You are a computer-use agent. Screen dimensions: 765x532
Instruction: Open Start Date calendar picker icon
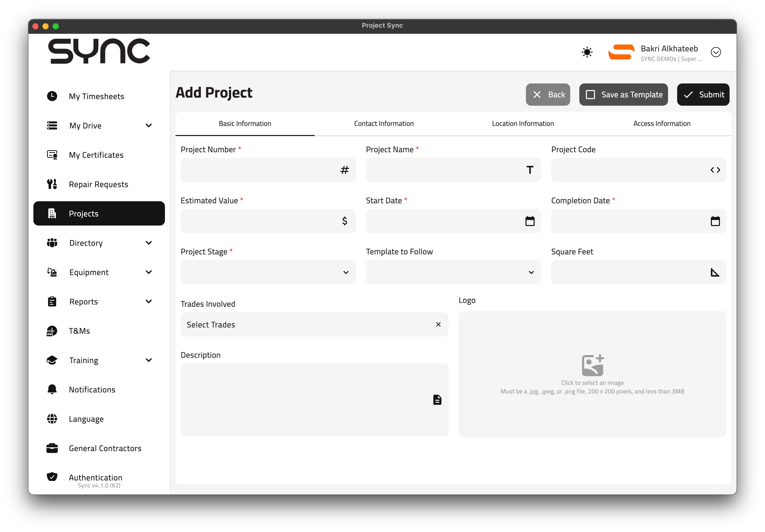pyautogui.click(x=530, y=221)
